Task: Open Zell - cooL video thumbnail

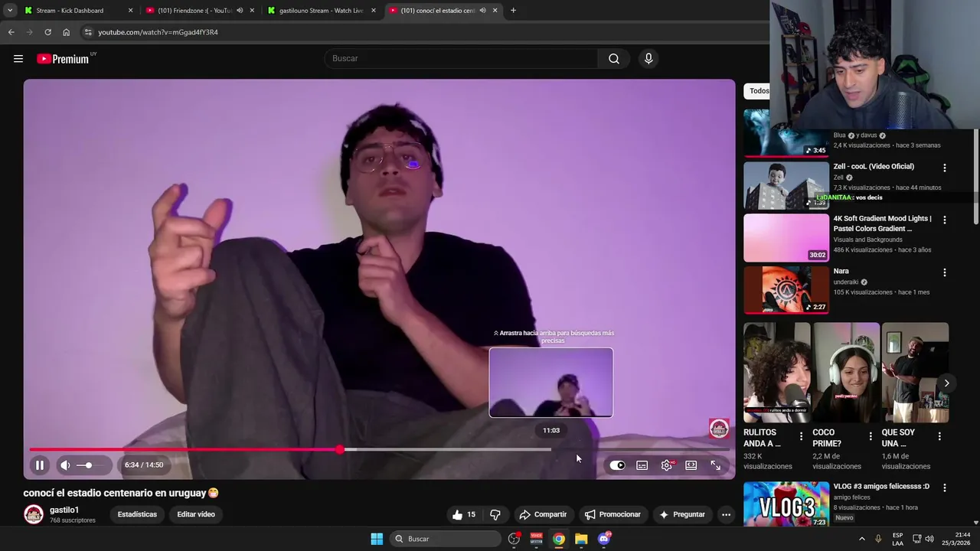Action: point(786,184)
